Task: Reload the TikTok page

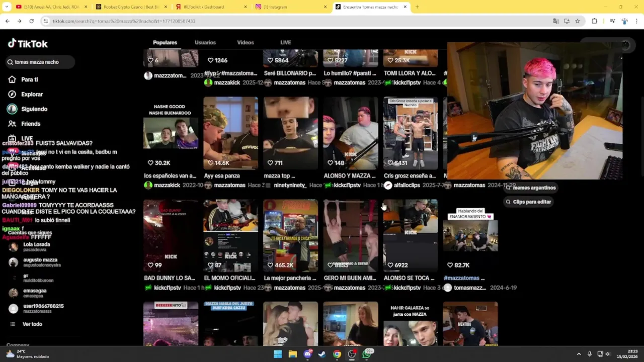Action: point(31,21)
